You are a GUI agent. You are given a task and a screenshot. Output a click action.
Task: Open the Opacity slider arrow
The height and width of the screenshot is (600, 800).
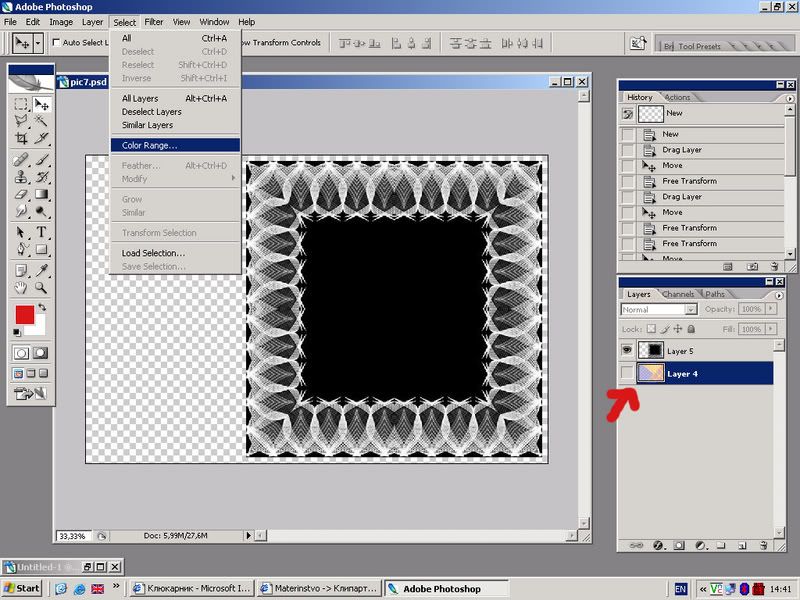(x=771, y=309)
